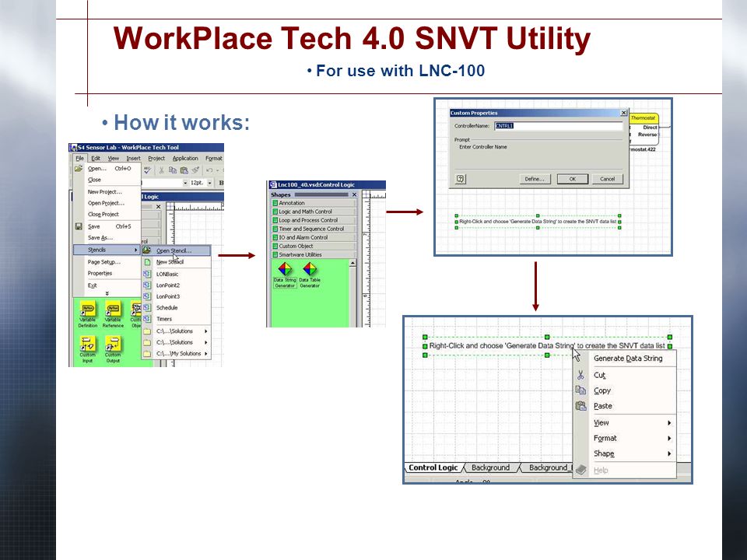The image size is (747, 560).
Task: Open the font size 12pt. dropdown
Action: pos(209,183)
